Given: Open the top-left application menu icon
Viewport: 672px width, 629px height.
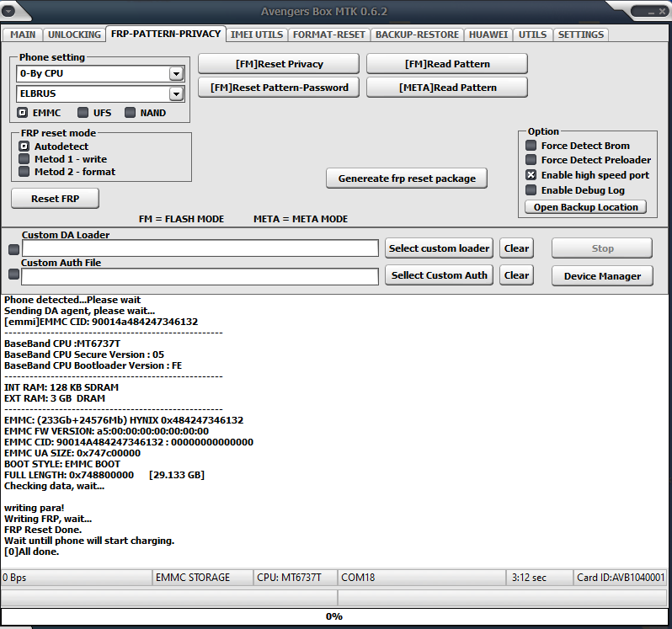Looking at the screenshot, I should [x=8, y=11].
